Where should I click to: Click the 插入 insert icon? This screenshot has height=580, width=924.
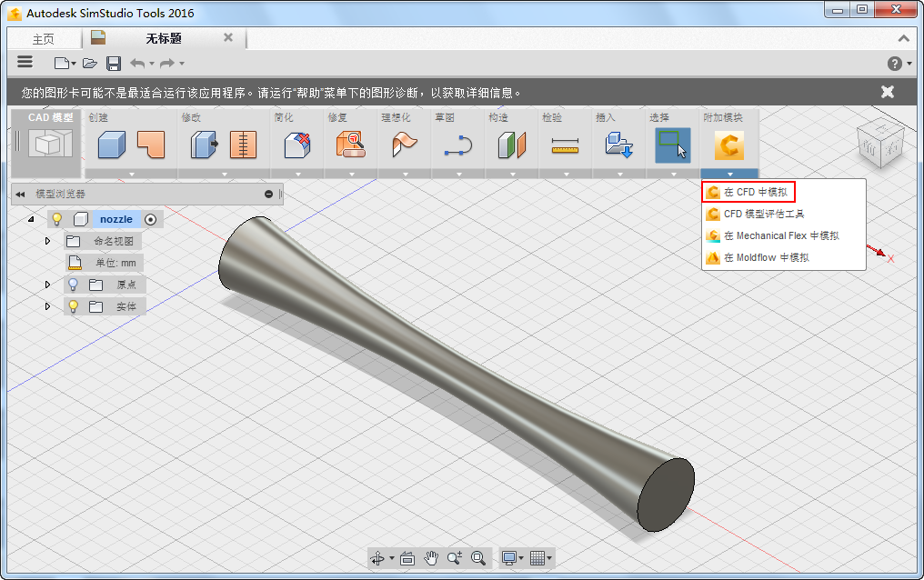click(618, 145)
